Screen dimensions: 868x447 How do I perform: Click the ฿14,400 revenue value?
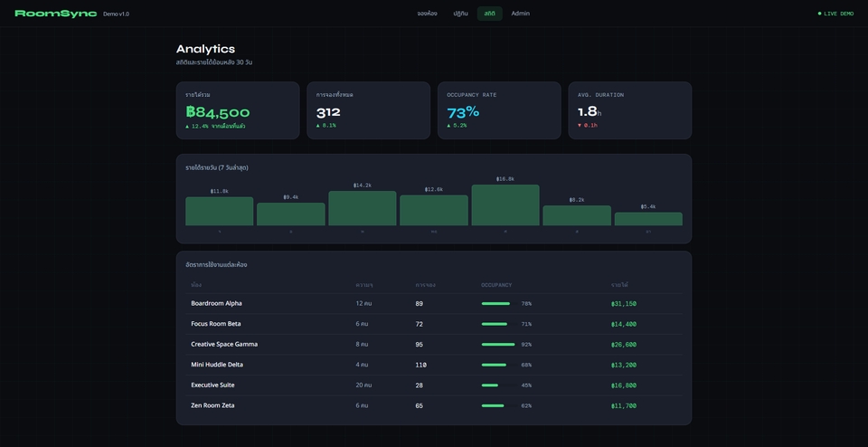(x=624, y=324)
